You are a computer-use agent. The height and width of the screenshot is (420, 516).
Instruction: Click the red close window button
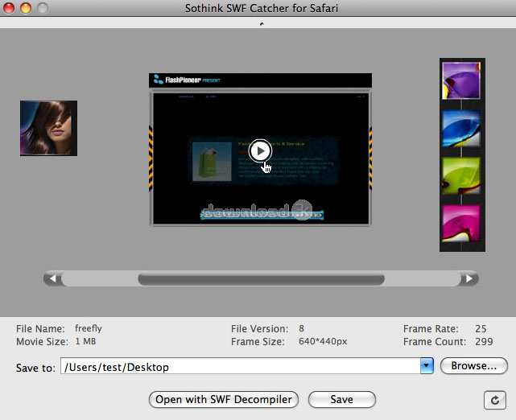(x=9, y=8)
